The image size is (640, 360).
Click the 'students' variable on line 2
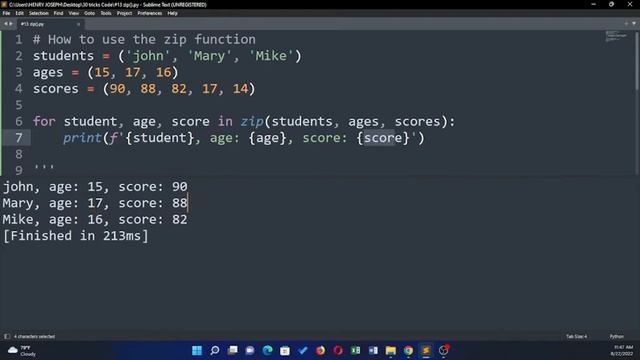coord(63,56)
